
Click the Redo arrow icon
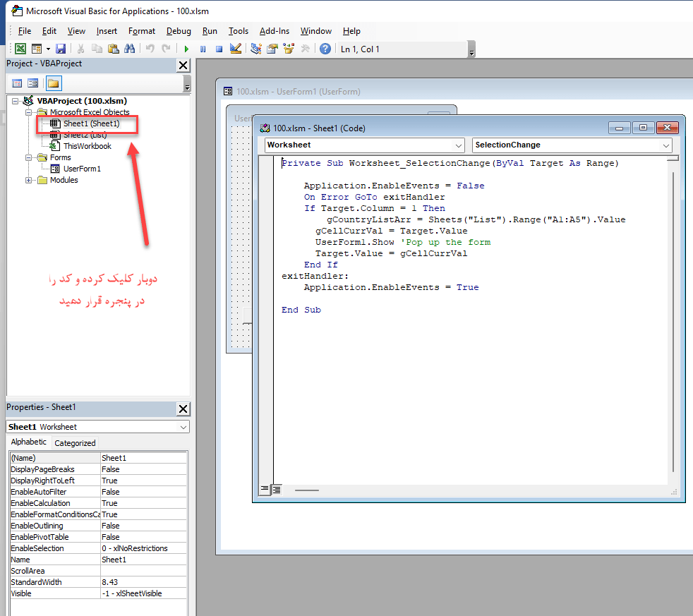[x=166, y=49]
